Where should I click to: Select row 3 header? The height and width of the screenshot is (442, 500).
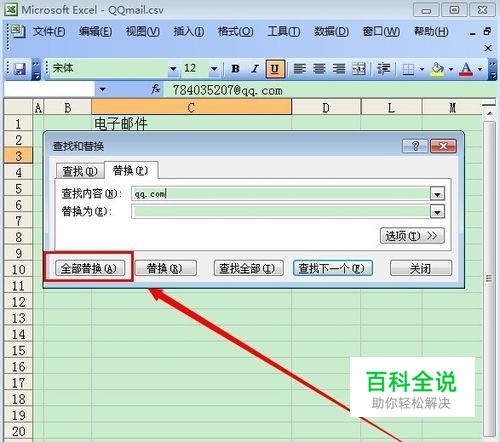pos(18,155)
